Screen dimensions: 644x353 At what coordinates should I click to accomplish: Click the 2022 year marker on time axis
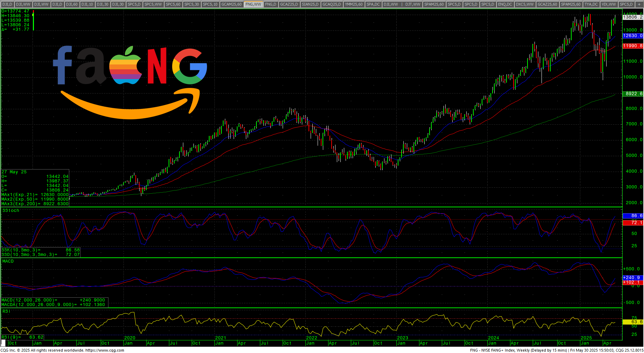[x=312, y=338]
